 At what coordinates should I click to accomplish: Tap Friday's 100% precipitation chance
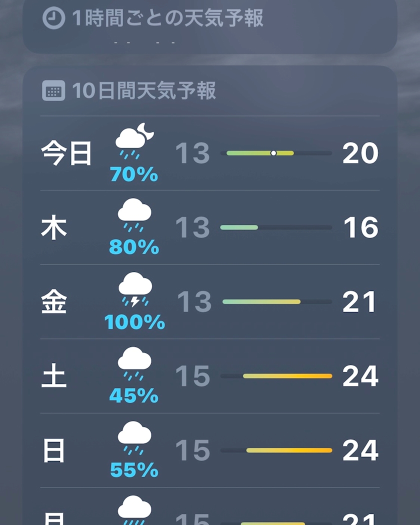pos(134,322)
